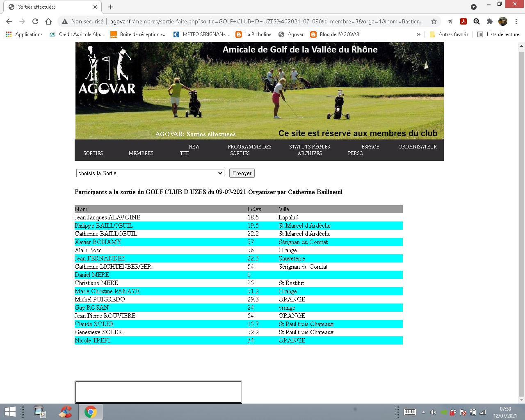Open the Autres favoris folder

[x=449, y=34]
